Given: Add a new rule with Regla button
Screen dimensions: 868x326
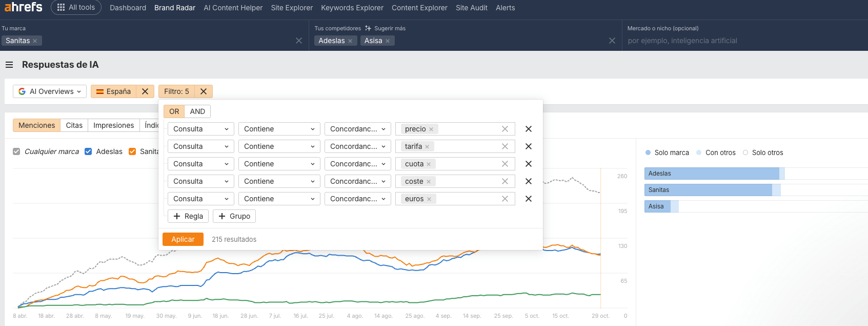Looking at the screenshot, I should pyautogui.click(x=188, y=216).
